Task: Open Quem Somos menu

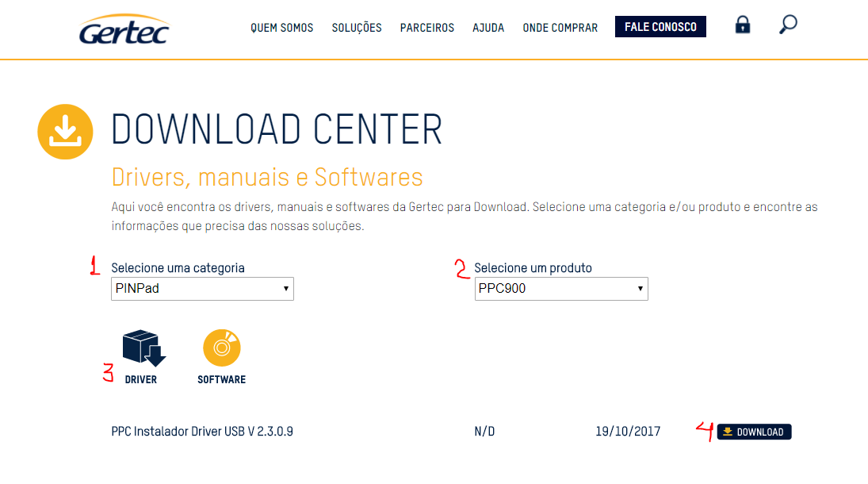Action: (281, 28)
